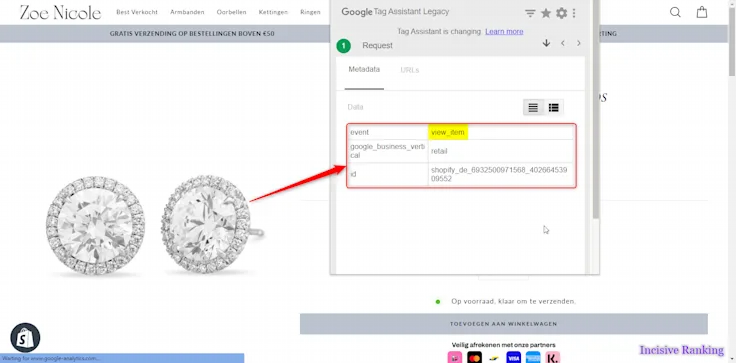The height and width of the screenshot is (363, 736).
Task: Go to next request with right chevron
Action: click(x=579, y=43)
